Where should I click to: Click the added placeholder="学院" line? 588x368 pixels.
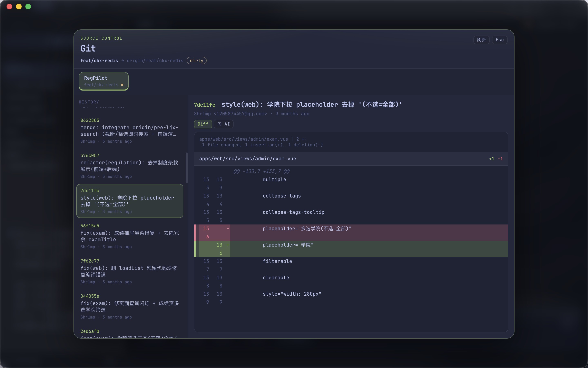[x=351, y=249]
